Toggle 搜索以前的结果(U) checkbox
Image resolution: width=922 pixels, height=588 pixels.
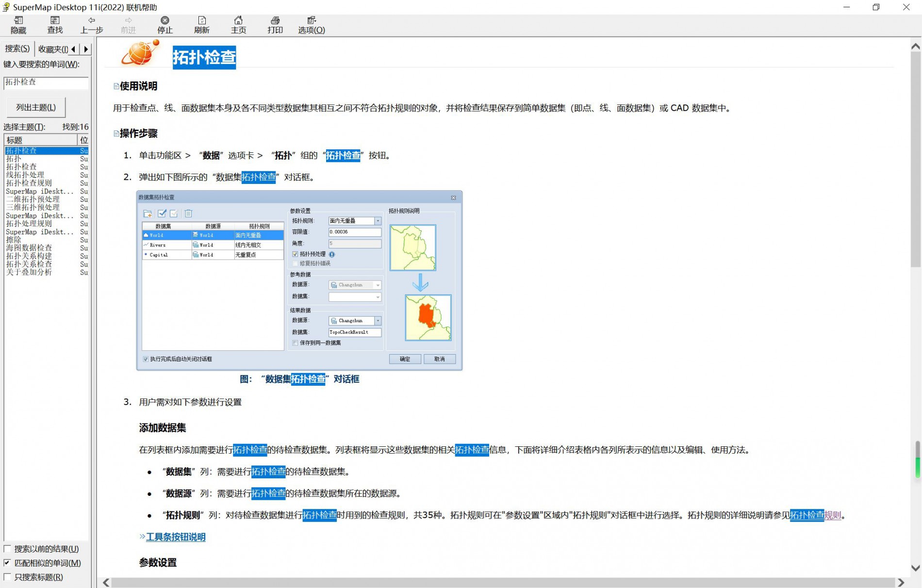coord(7,549)
